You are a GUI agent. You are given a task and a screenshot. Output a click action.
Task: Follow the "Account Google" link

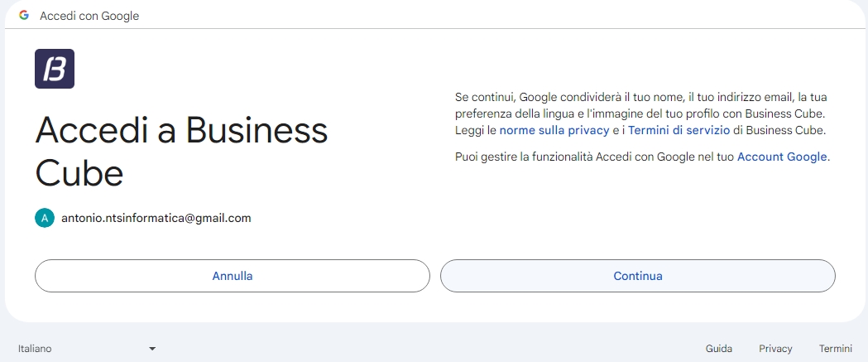point(781,157)
